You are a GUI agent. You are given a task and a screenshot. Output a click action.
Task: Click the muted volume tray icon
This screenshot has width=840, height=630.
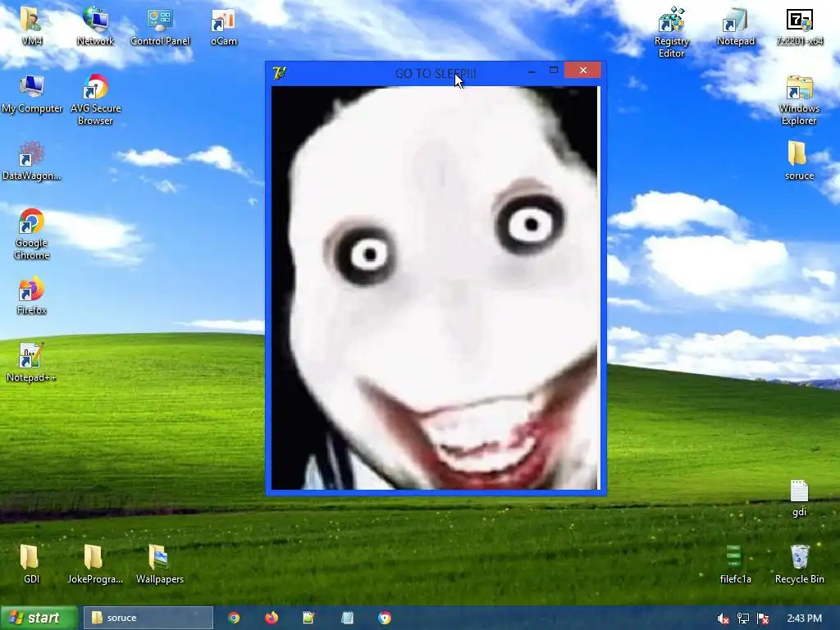coord(724,619)
